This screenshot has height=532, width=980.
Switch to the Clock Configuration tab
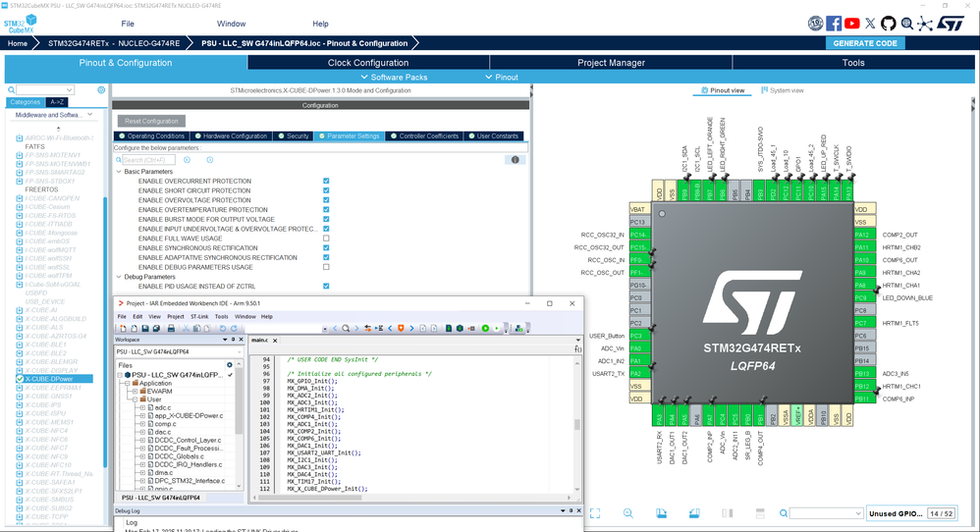[367, 63]
